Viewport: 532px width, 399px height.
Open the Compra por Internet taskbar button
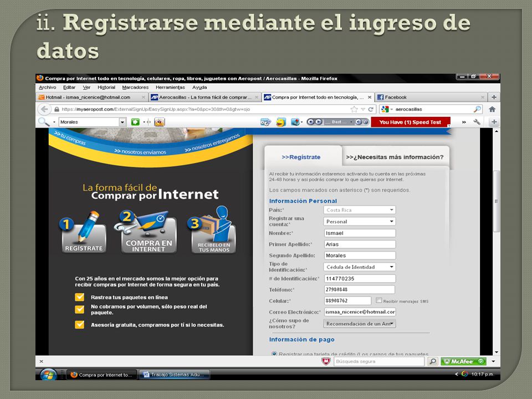(x=102, y=375)
